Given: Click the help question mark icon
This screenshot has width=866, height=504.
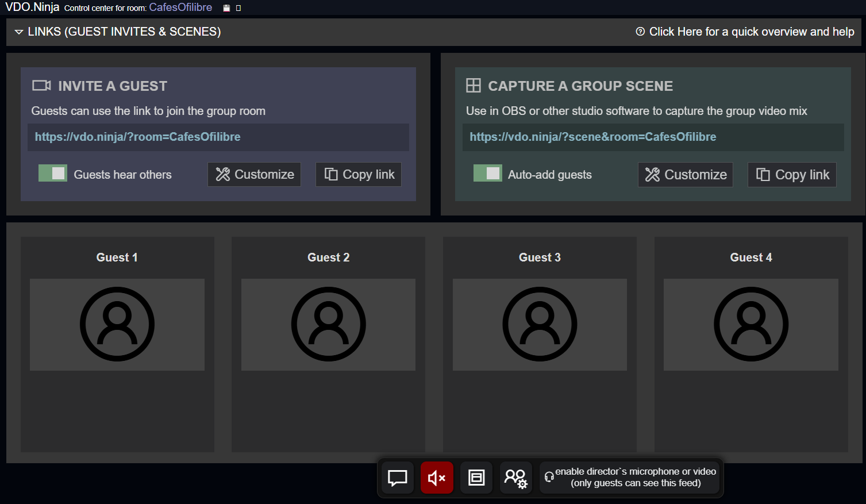Looking at the screenshot, I should tap(640, 32).
